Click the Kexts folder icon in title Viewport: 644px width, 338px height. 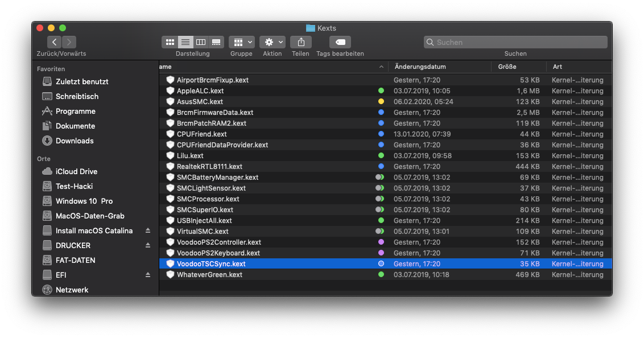pos(311,28)
